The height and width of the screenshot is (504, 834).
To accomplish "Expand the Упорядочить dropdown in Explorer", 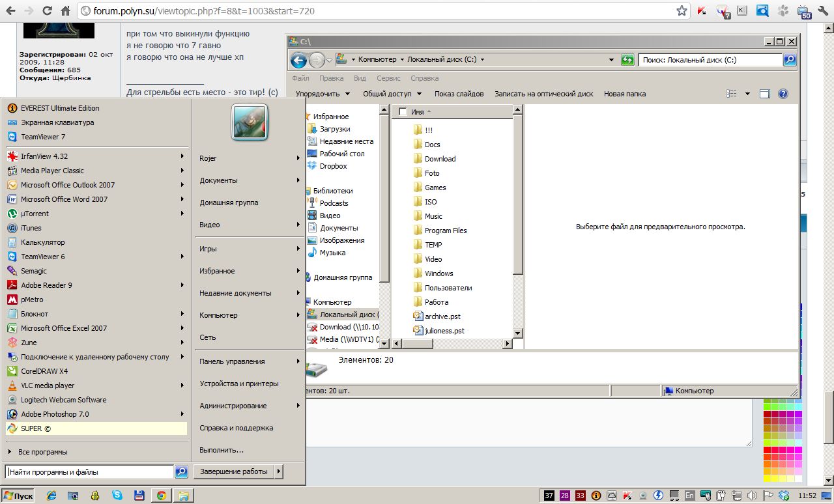I will tap(323, 94).
